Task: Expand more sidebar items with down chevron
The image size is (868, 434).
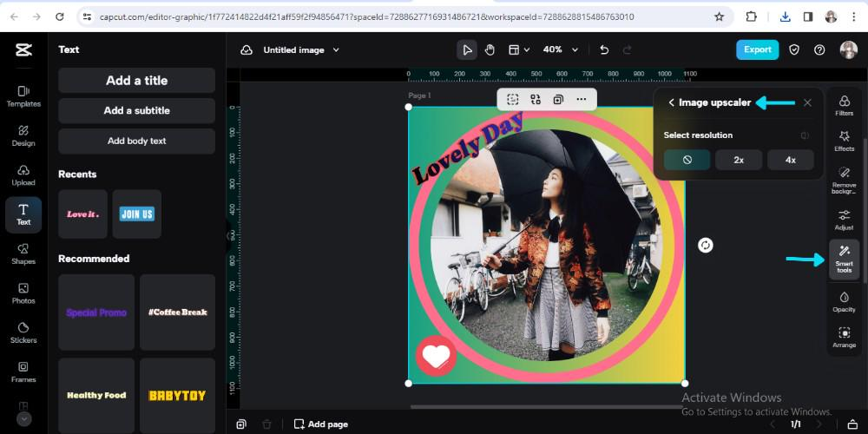Action: point(23,419)
